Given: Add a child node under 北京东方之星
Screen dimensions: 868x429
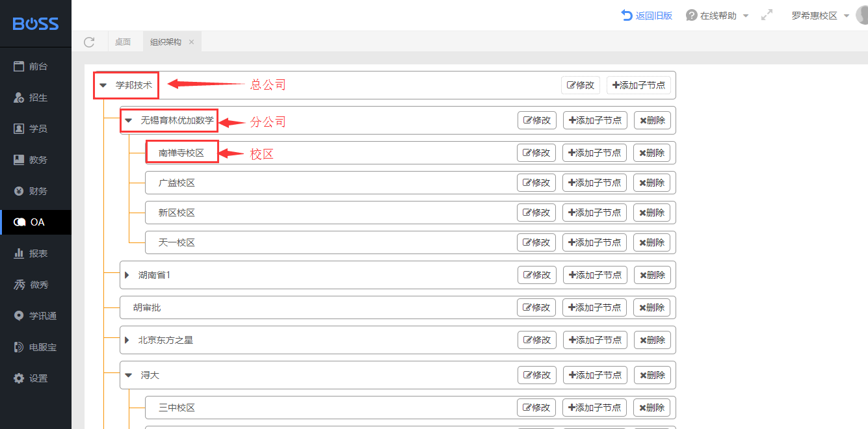Looking at the screenshot, I should (595, 340).
